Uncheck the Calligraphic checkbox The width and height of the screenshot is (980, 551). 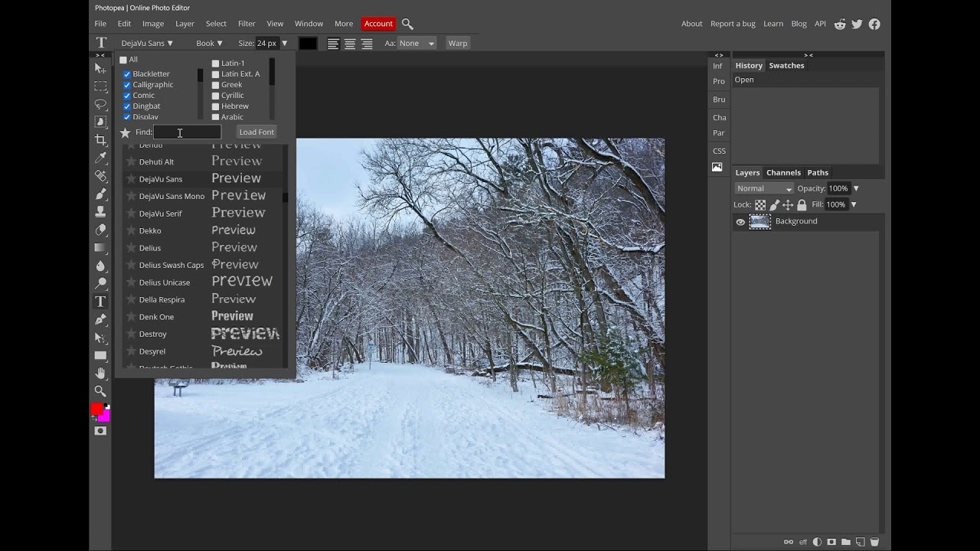point(127,85)
